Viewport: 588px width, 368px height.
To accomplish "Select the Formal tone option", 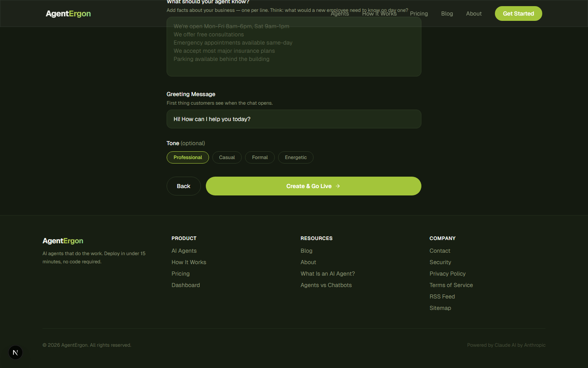I will pos(260,157).
